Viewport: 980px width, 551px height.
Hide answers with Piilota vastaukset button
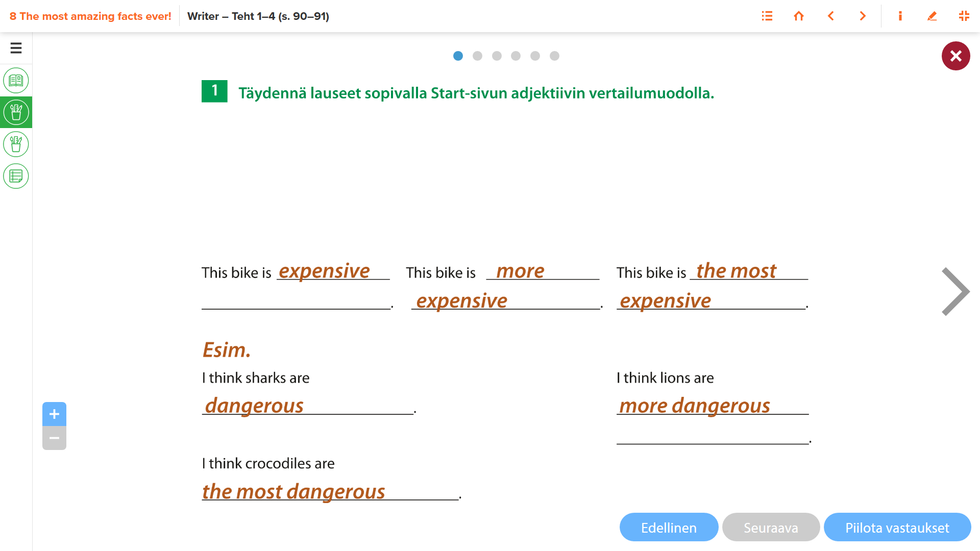tap(897, 528)
